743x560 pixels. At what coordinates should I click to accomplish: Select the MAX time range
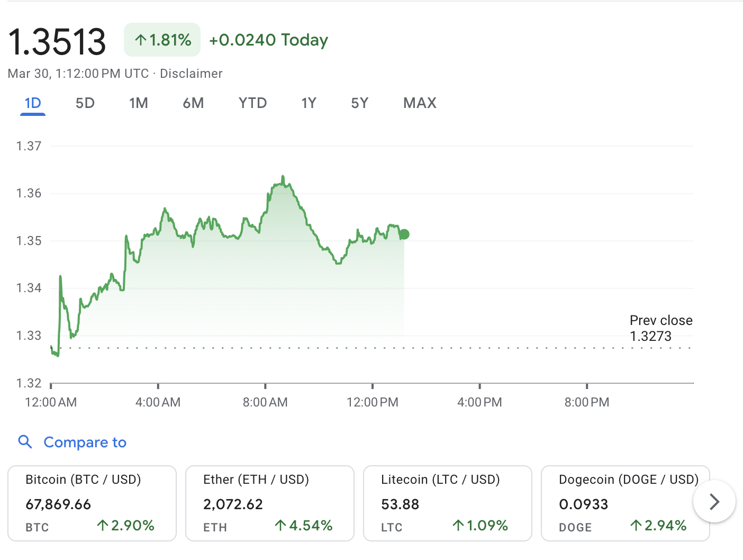420,103
